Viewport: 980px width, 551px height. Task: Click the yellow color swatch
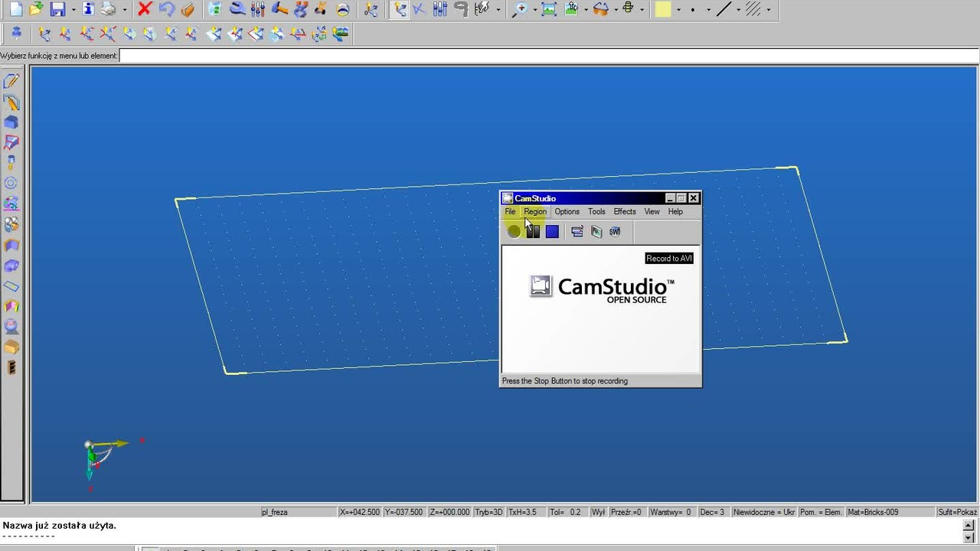[663, 9]
